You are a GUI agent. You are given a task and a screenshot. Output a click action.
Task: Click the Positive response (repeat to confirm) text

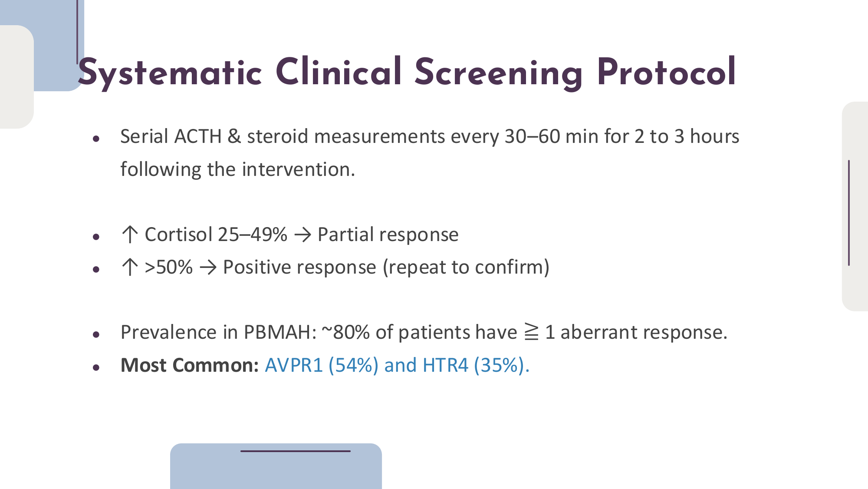pyautogui.click(x=386, y=267)
